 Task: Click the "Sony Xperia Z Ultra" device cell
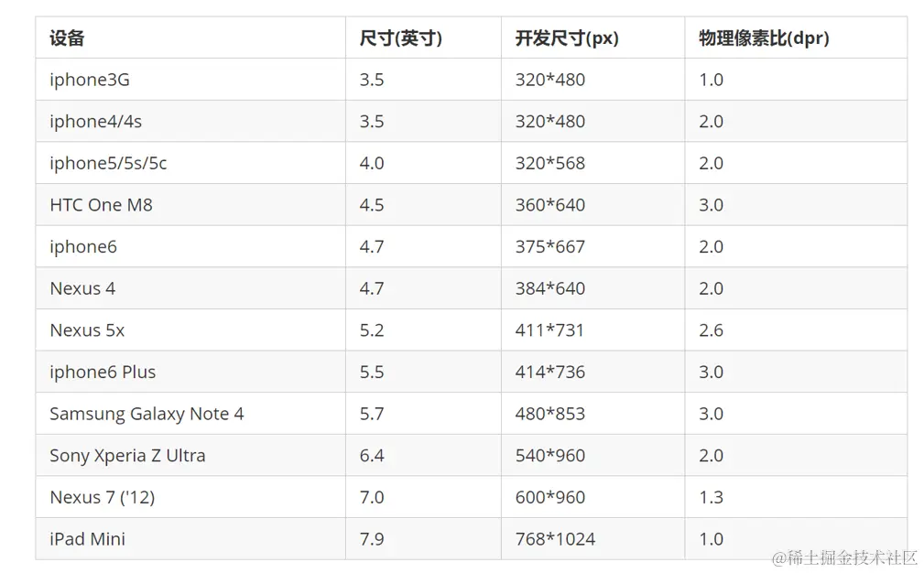coord(190,456)
